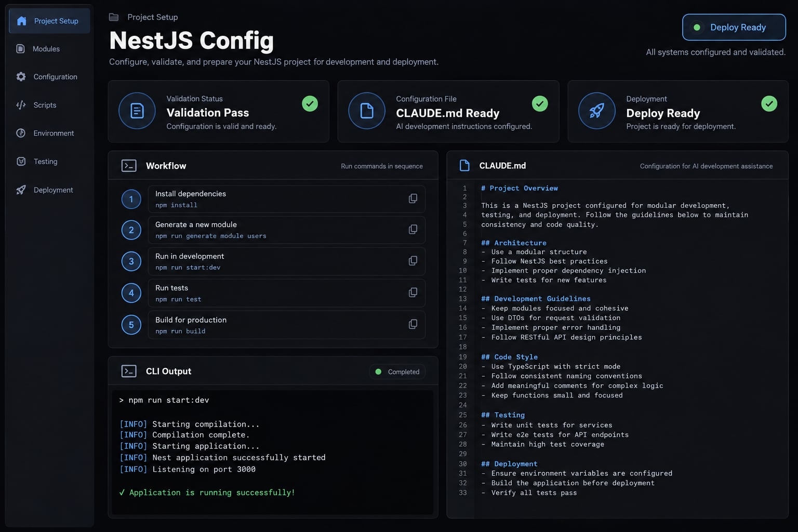The width and height of the screenshot is (798, 532).
Task: Click 'Nest application successfully started' log line
Action: (x=222, y=458)
